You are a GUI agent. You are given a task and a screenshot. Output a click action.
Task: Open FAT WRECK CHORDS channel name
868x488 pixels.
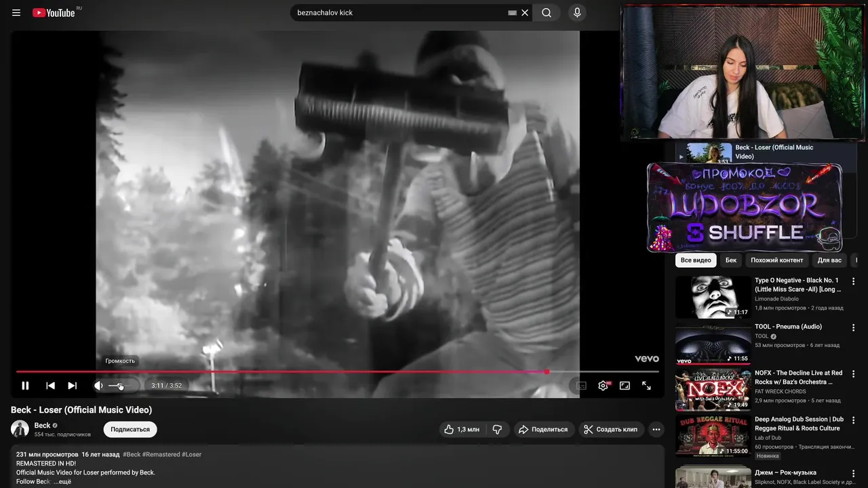[781, 391]
